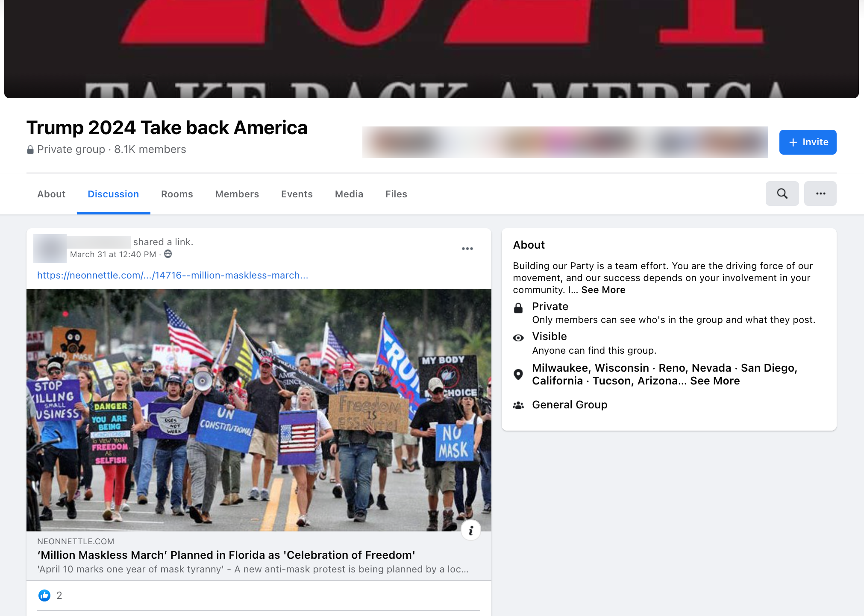Open the Million Maskless March headline

tap(226, 555)
